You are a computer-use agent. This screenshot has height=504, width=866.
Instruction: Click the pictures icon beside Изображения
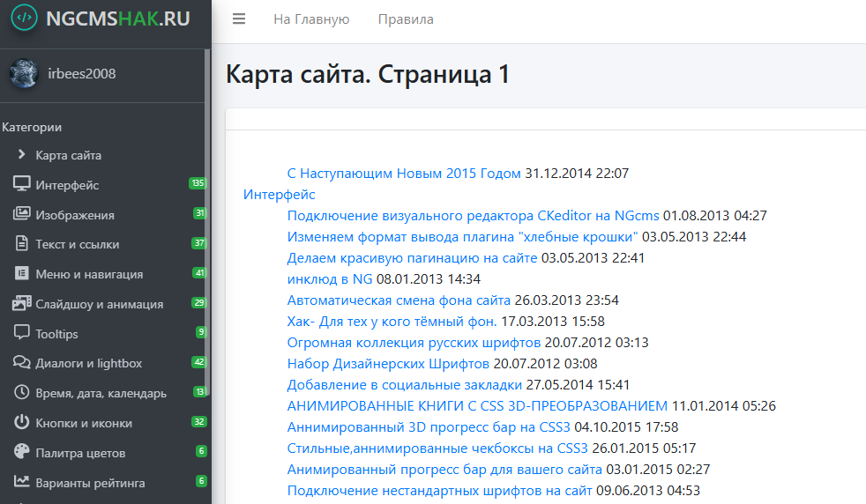(x=21, y=213)
